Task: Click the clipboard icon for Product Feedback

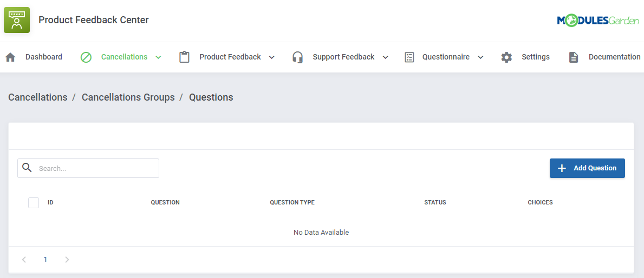Action: pos(184,57)
